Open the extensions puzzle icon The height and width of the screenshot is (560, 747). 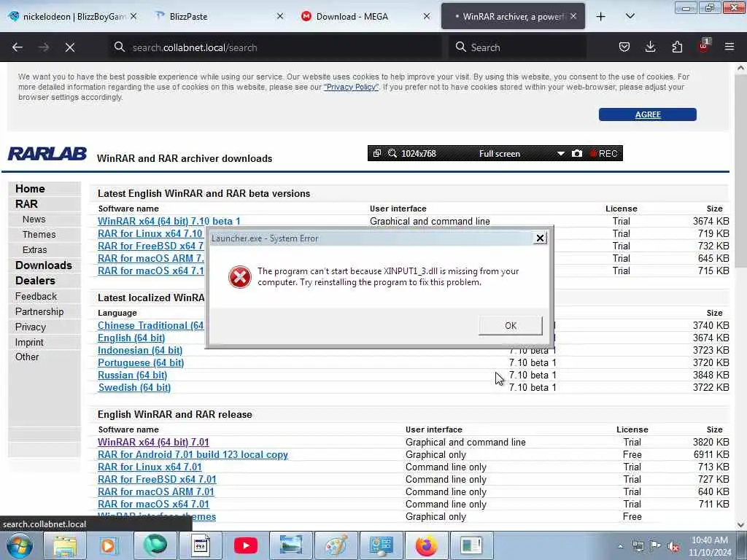tap(677, 47)
